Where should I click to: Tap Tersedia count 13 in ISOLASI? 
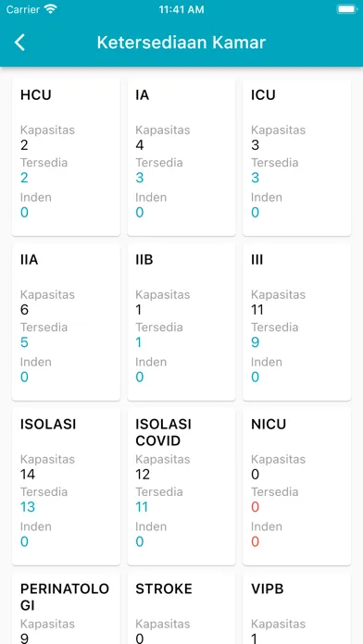[x=28, y=507]
